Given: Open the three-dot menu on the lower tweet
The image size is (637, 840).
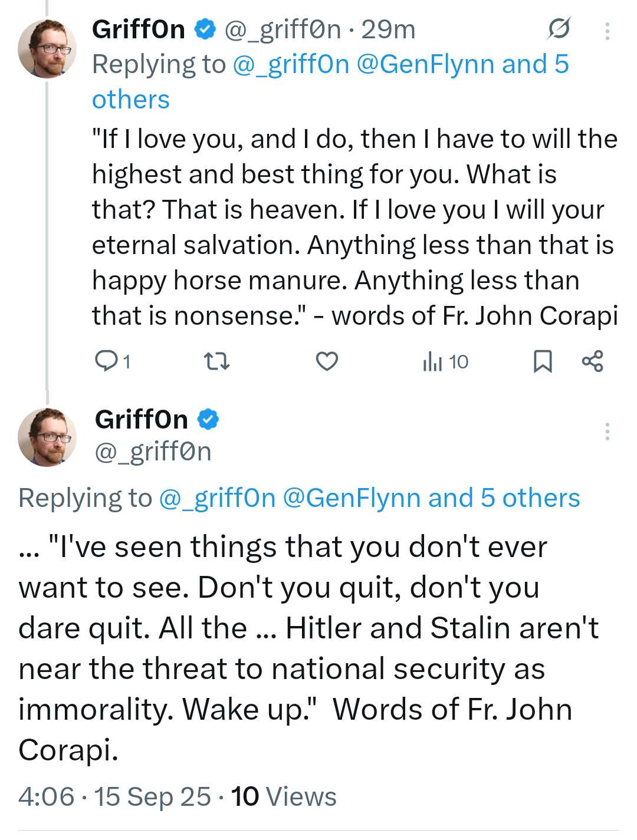Looking at the screenshot, I should (607, 431).
